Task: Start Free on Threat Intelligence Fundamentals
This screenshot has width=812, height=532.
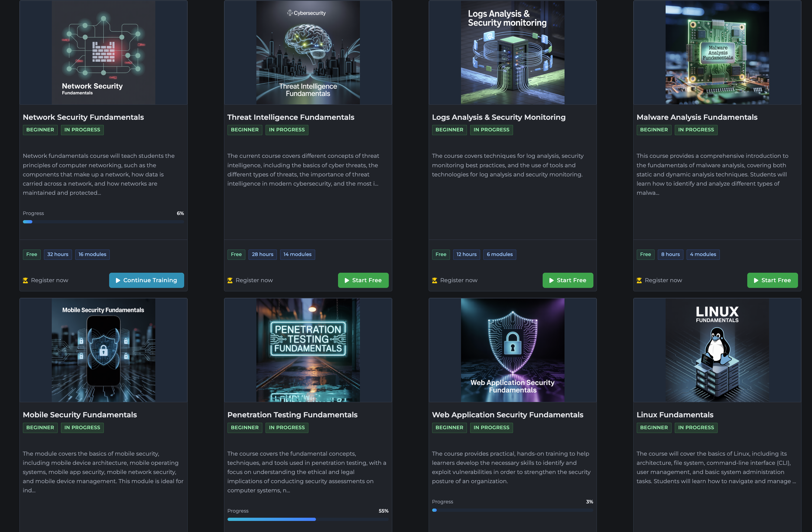Action: 363,280
